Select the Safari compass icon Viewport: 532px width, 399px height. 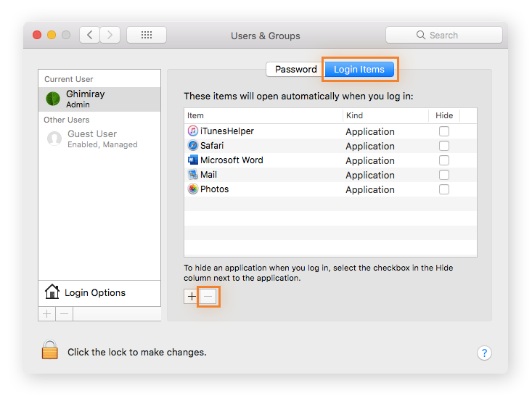[192, 146]
